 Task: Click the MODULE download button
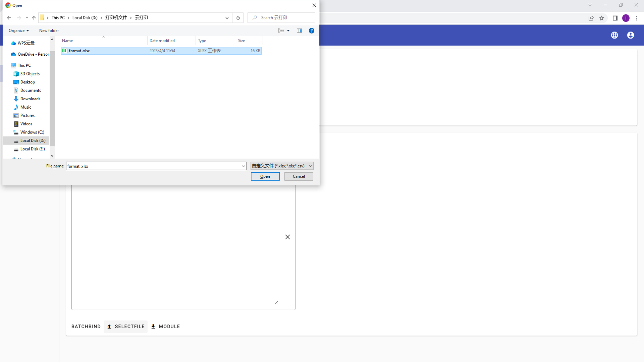click(x=166, y=326)
